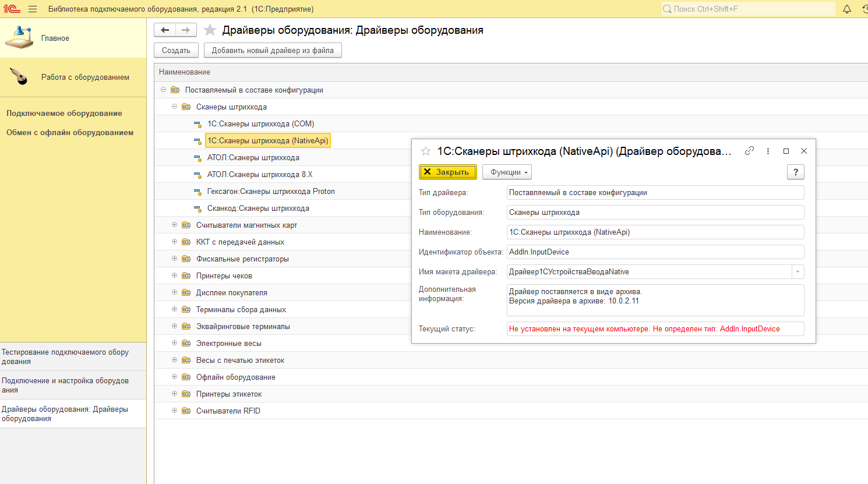Viewport: 868px width, 484px height.
Task: Expand Считыватели RFID group
Action: tap(174, 411)
